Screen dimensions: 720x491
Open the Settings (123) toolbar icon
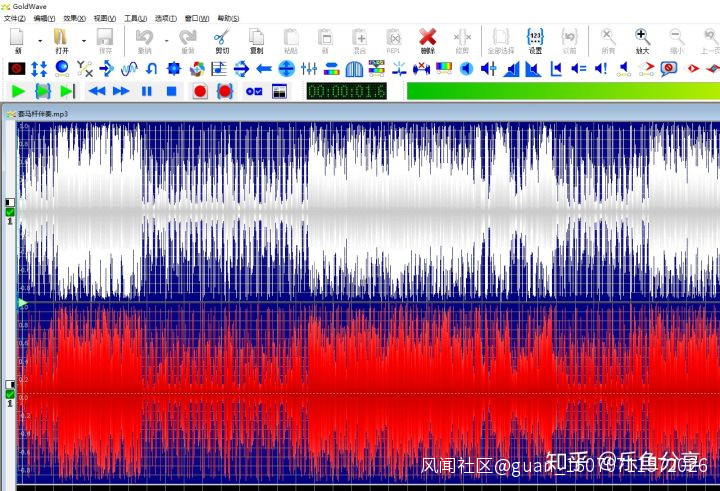(535, 40)
